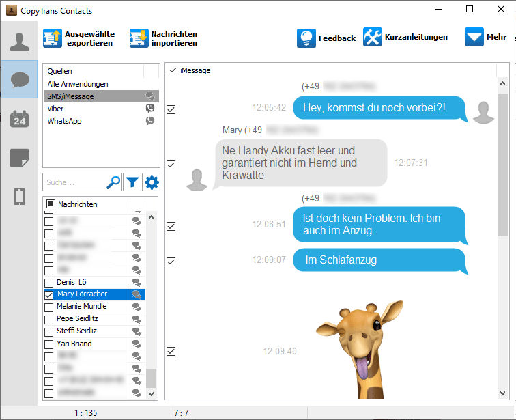Open Kurzanleitungen guides

(405, 37)
